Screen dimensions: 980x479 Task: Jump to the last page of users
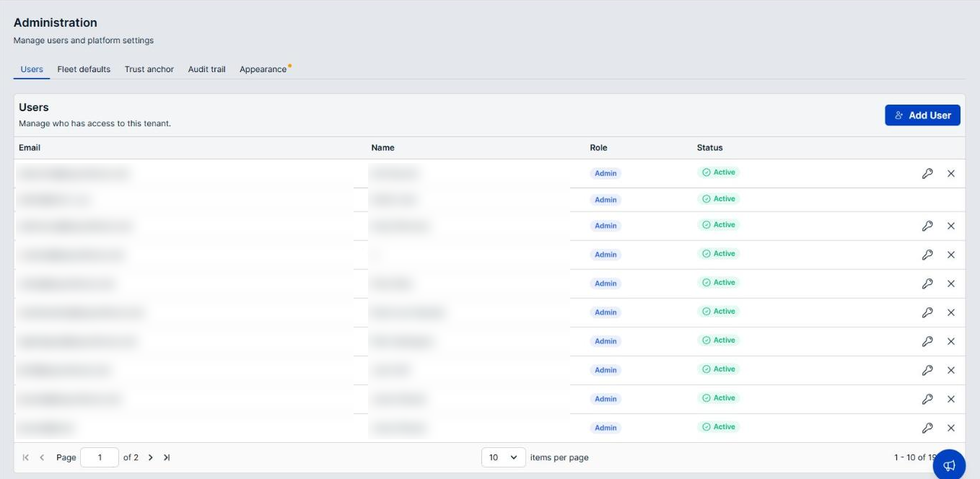(x=167, y=457)
